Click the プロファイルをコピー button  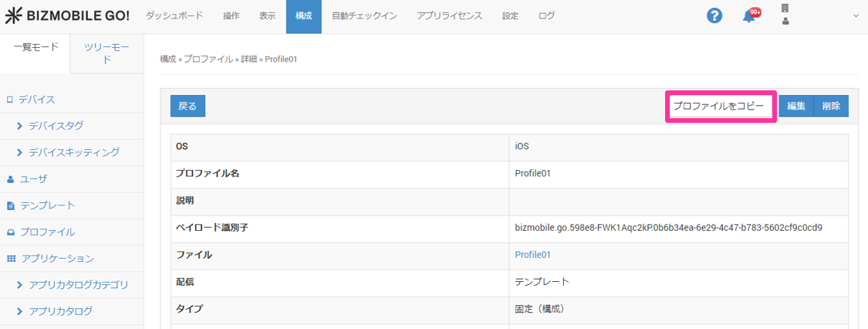coord(718,106)
